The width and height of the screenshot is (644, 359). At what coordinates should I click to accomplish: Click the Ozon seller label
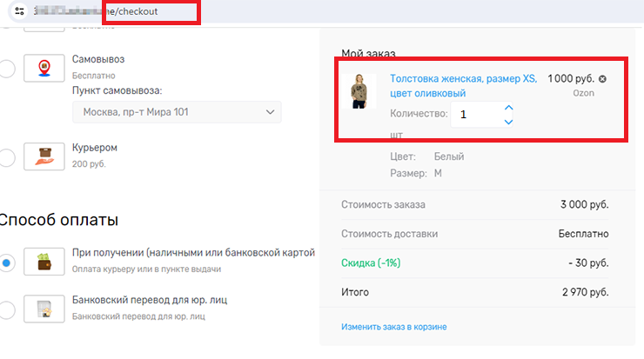pos(584,93)
